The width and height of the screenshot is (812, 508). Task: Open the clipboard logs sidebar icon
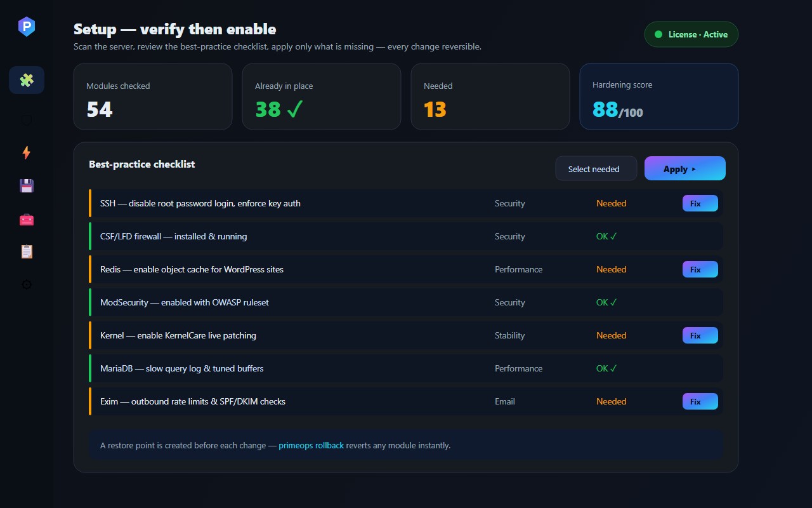click(x=27, y=252)
